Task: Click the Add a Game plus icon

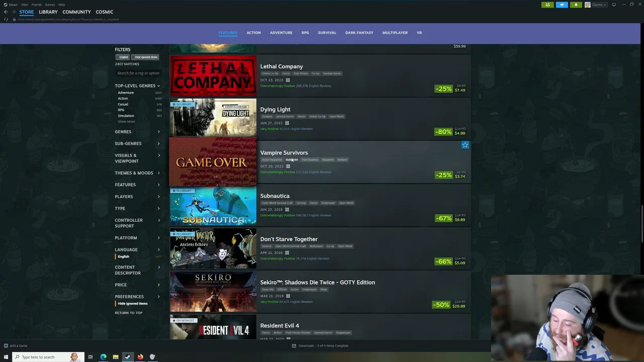Action: pos(6,345)
